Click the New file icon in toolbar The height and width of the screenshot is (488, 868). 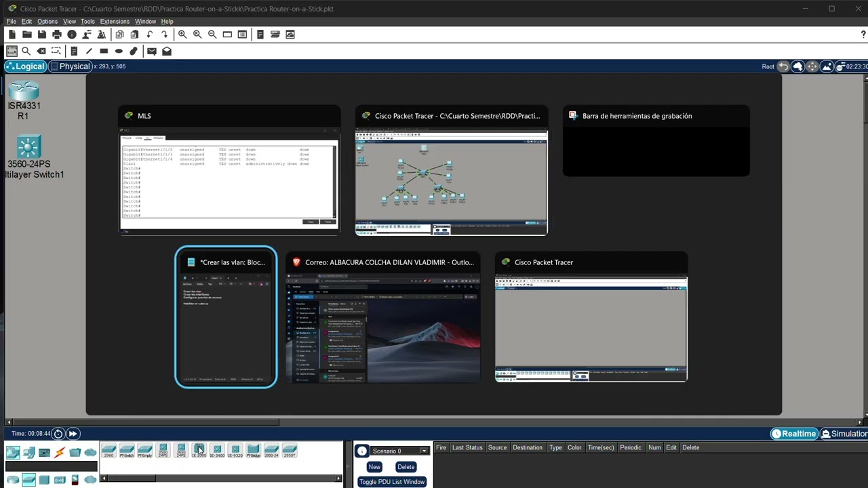(x=12, y=35)
